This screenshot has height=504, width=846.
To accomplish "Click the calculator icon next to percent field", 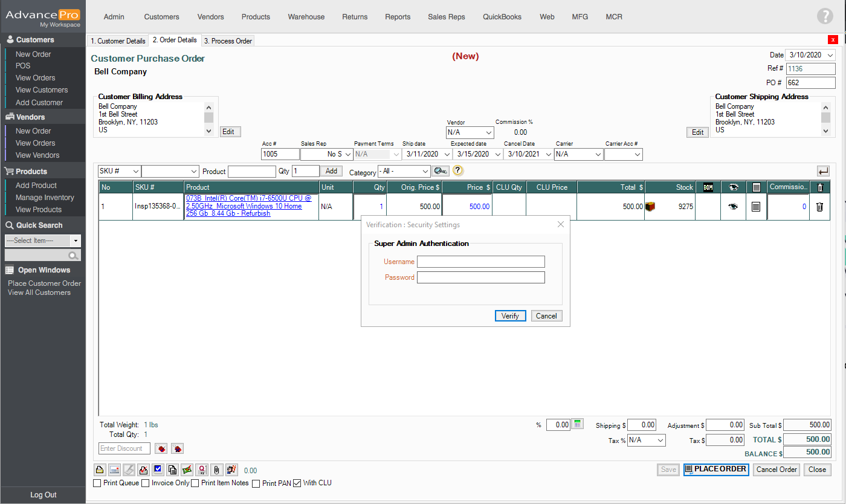I will [578, 424].
